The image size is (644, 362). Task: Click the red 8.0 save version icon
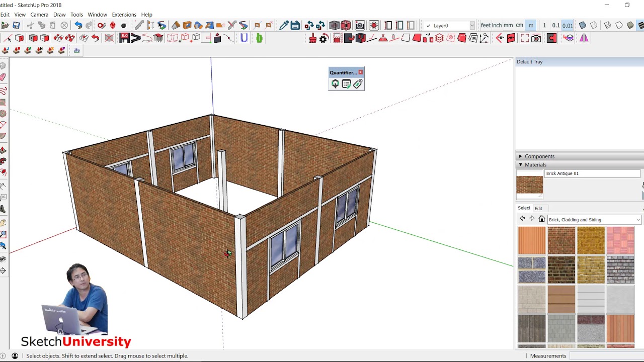[x=124, y=38]
